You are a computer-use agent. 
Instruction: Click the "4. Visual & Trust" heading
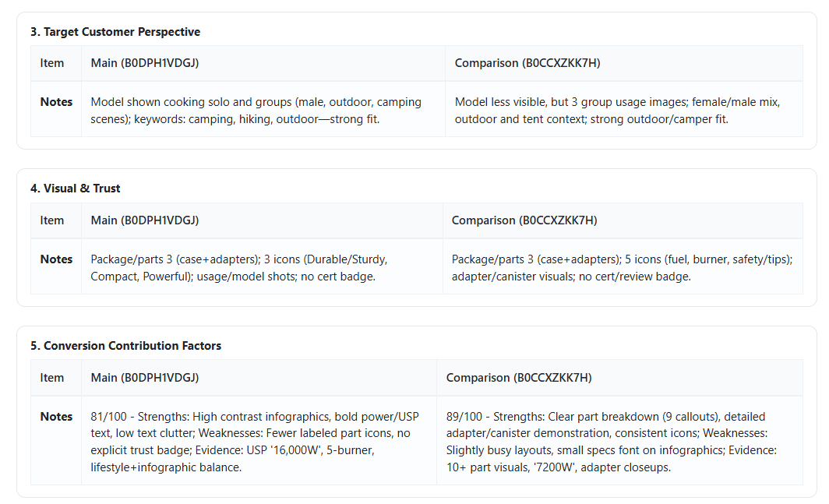(76, 189)
